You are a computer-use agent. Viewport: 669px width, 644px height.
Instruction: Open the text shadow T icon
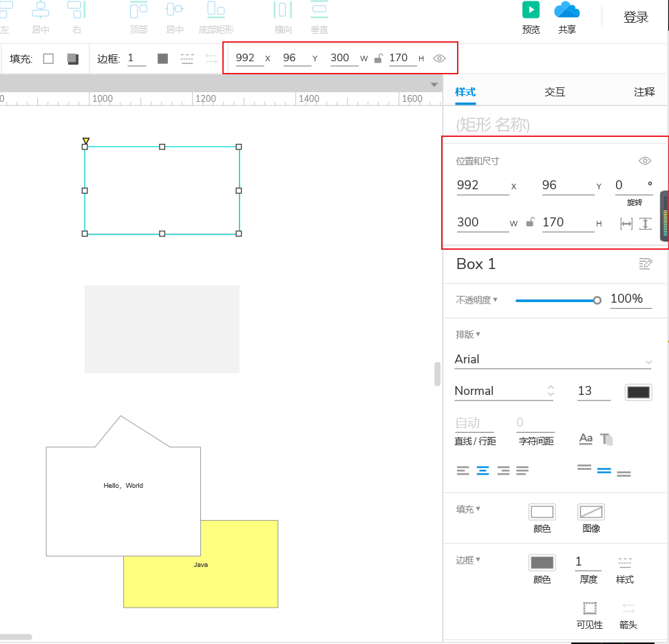coord(606,439)
